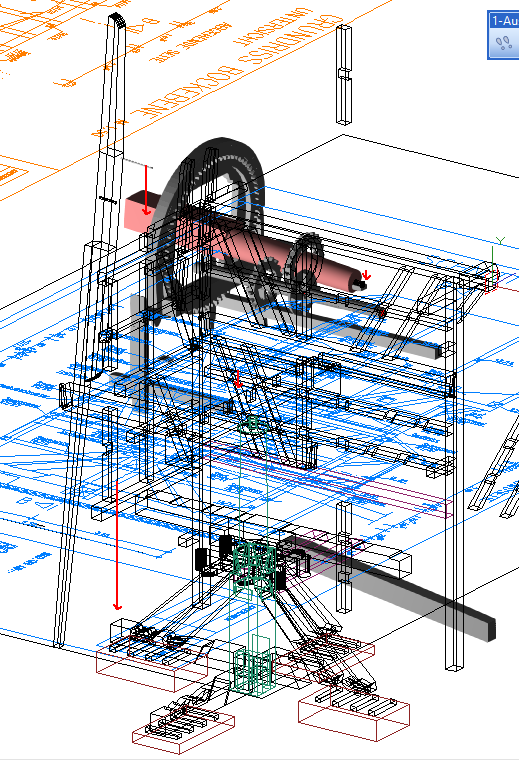Select small red arrow at shaft end
This screenshot has height=760, width=519.
366,276
